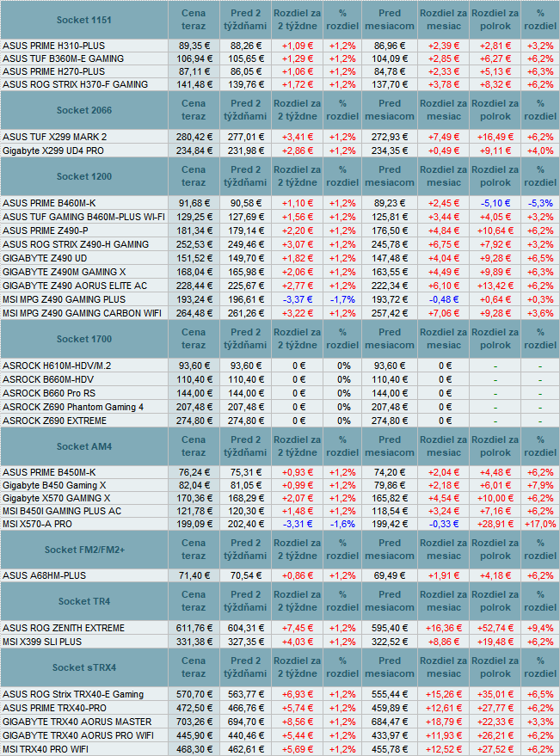Select the Socket AM4 section header
Screen dimensions: 560x756
tap(83, 446)
